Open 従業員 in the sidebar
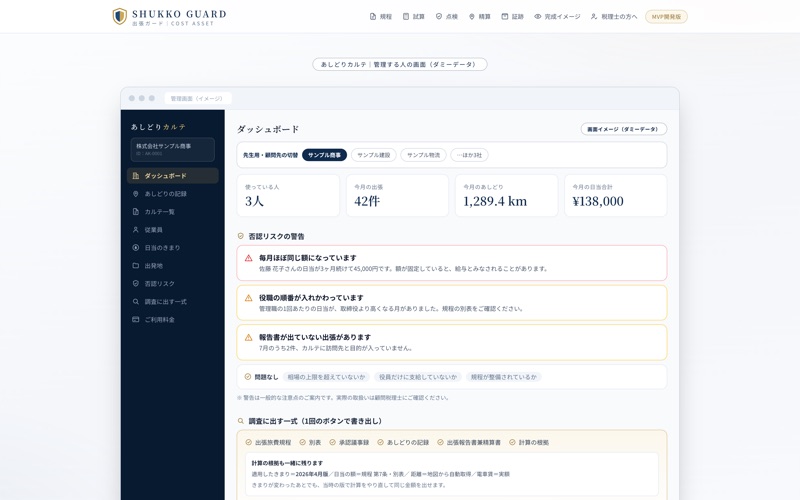The image size is (800, 500). tap(172, 230)
